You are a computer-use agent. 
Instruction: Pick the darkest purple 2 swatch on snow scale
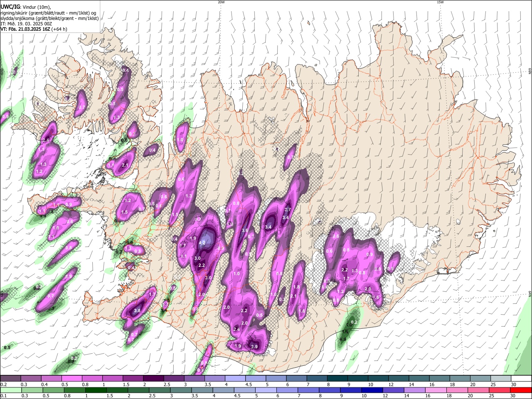(x=153, y=379)
